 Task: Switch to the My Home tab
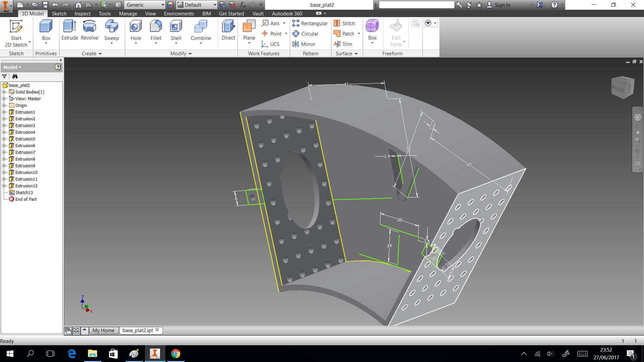click(103, 330)
